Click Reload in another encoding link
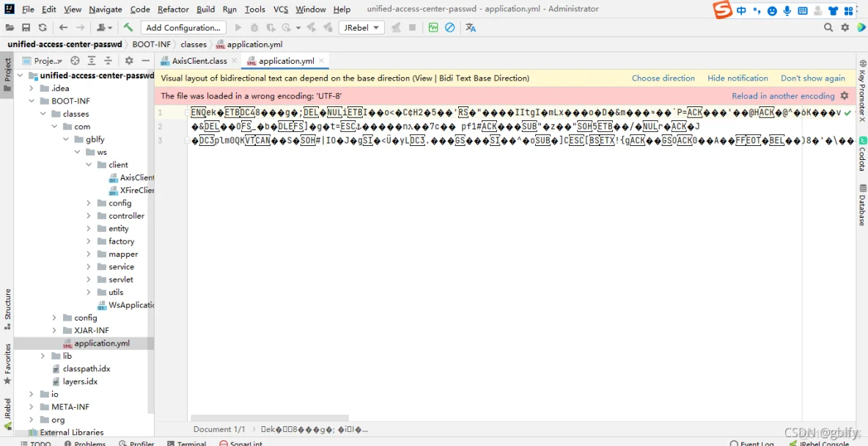This screenshot has height=446, width=868. [783, 96]
